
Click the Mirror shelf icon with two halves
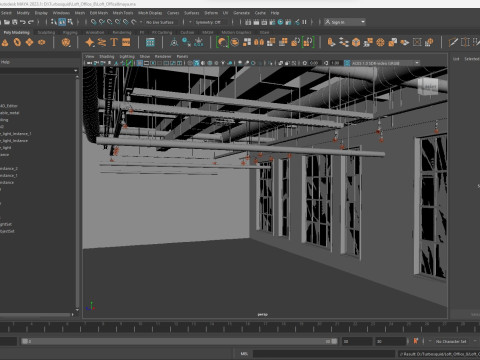pos(259,42)
